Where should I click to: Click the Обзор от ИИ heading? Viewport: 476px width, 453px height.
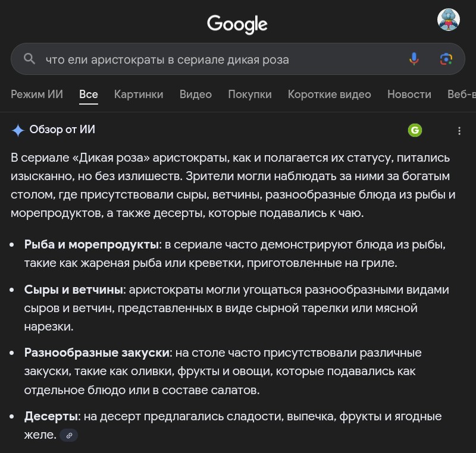[x=62, y=130]
